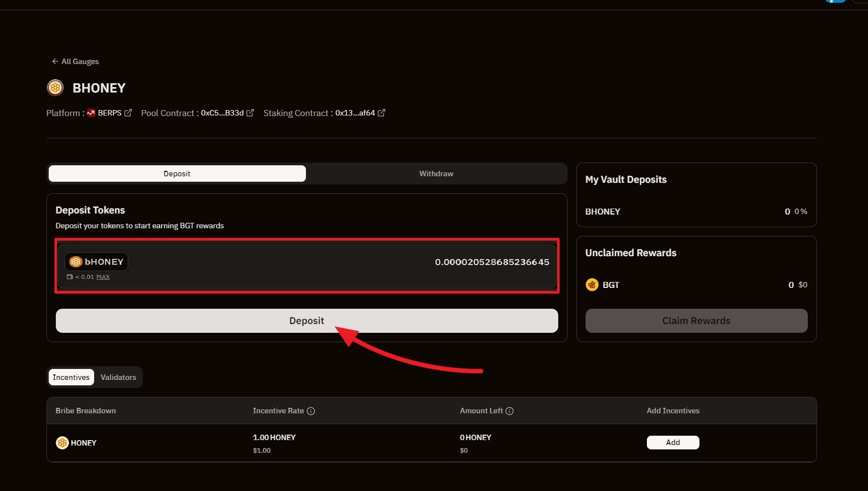
Task: Open Pool Contract external link icon
Action: click(x=250, y=113)
